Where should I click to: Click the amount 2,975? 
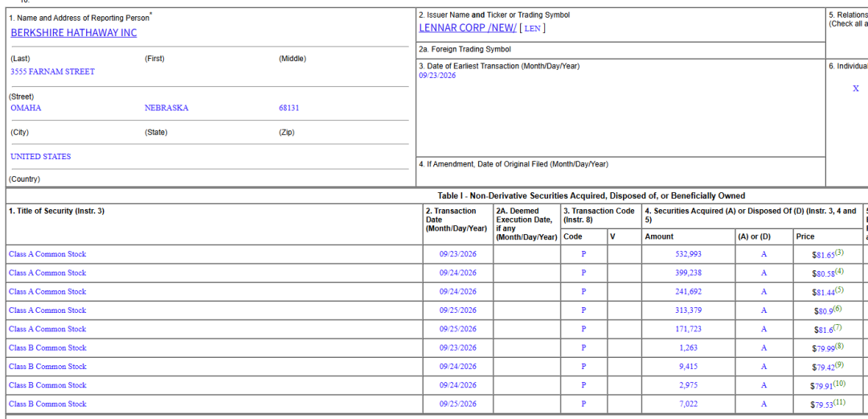point(688,385)
